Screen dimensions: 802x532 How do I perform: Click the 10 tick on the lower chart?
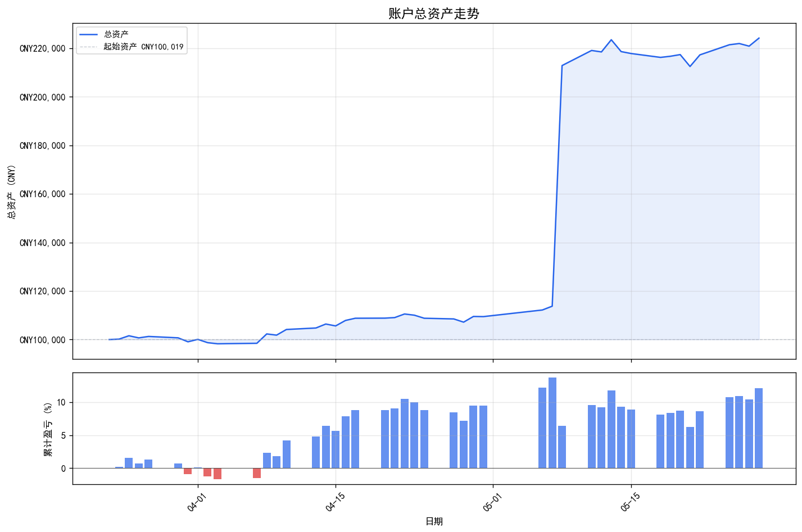(x=62, y=403)
